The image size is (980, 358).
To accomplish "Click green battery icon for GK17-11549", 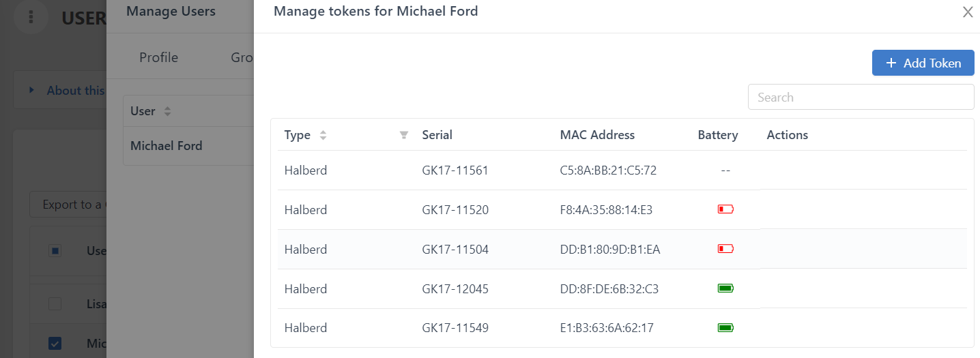I will (725, 328).
